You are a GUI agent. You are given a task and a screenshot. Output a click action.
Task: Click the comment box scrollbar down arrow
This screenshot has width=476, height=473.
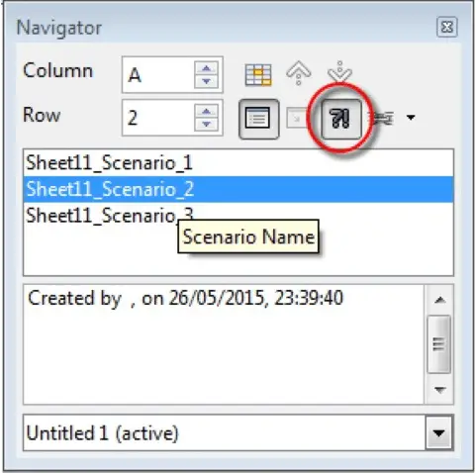[x=440, y=390]
